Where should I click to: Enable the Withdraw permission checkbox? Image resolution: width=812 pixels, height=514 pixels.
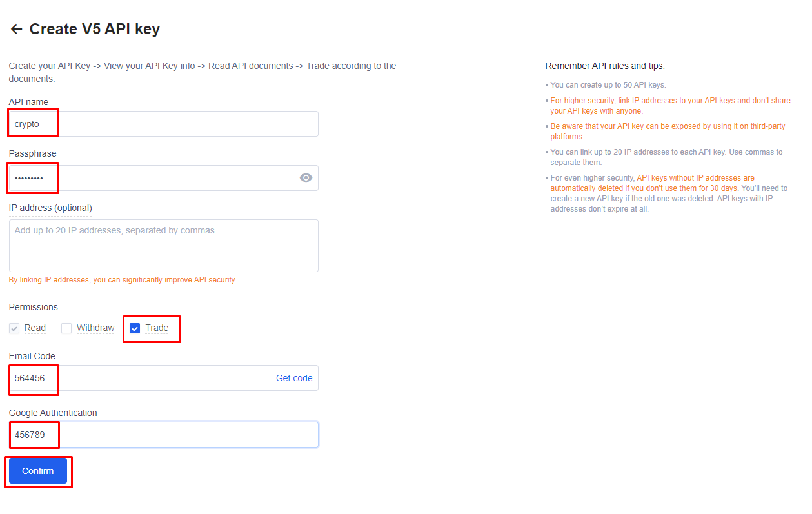pos(66,328)
